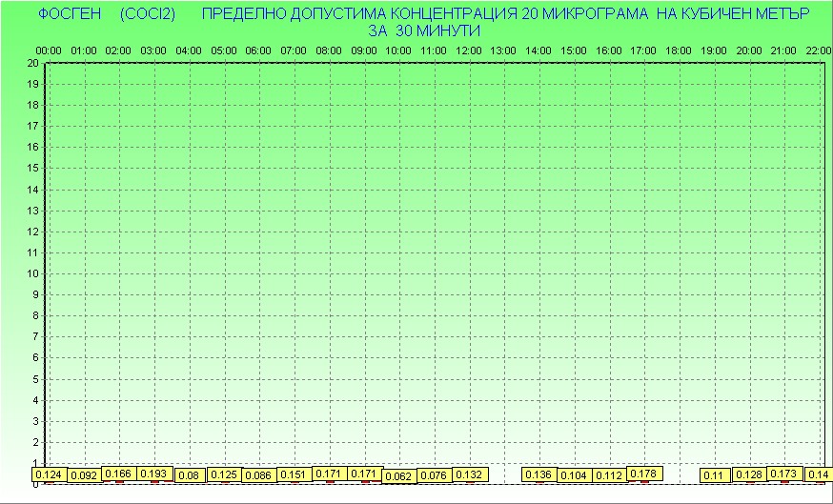Click the 0.136 data label
This screenshot has width=833, height=504.
(x=538, y=474)
